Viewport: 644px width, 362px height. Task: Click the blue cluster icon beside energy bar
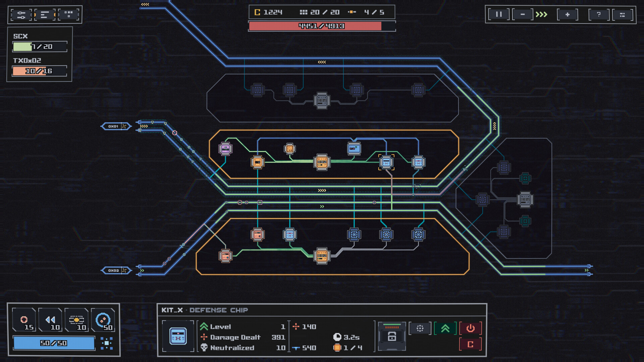click(x=107, y=343)
